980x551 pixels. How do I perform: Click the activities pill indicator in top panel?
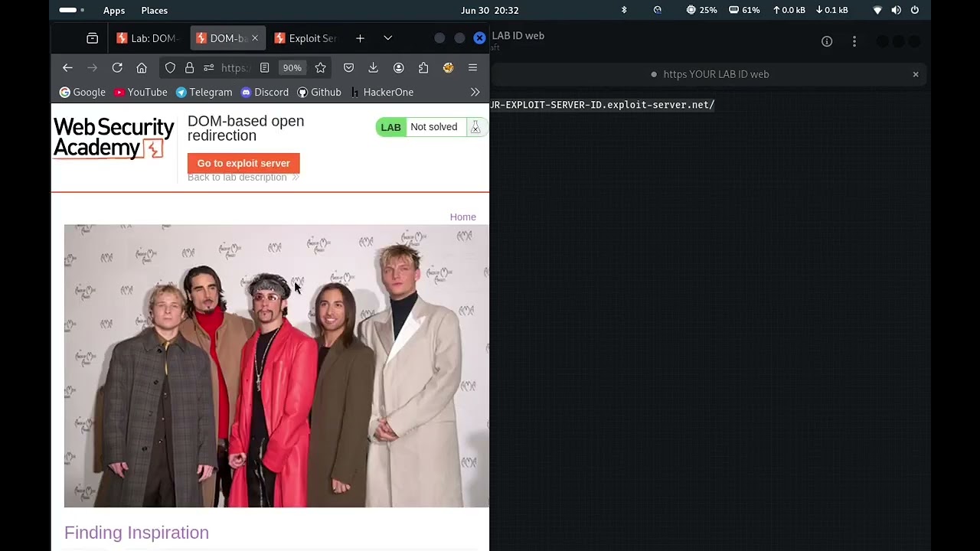71,10
